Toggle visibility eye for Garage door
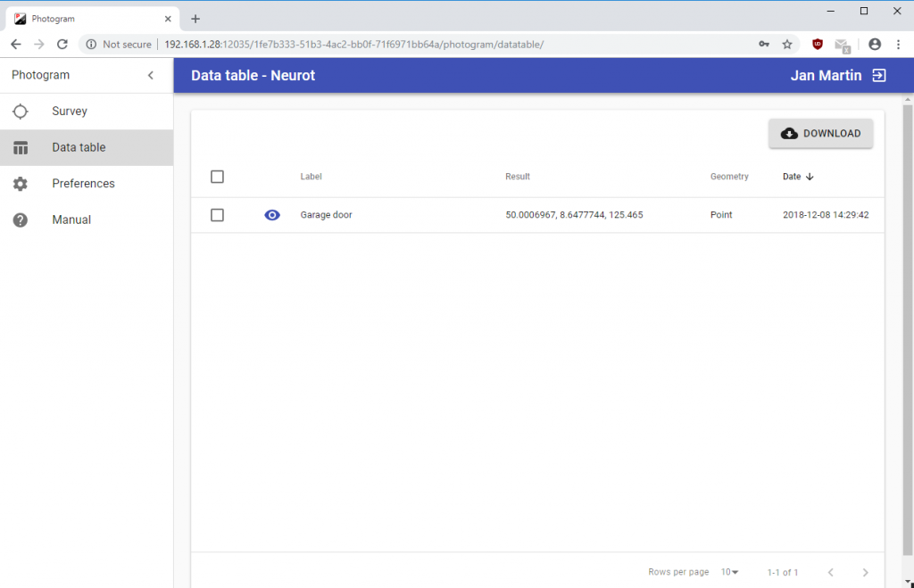The image size is (914, 588). (272, 215)
